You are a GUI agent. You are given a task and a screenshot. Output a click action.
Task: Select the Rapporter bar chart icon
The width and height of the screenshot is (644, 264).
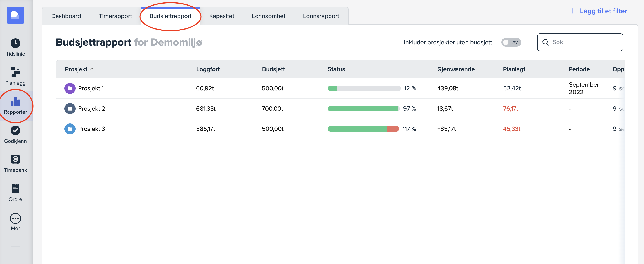tap(15, 101)
